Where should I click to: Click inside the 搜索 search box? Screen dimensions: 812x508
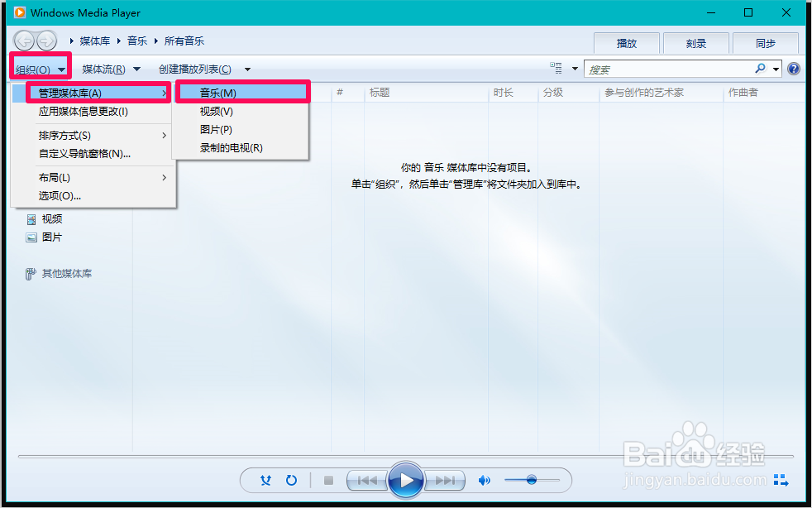[x=668, y=69]
